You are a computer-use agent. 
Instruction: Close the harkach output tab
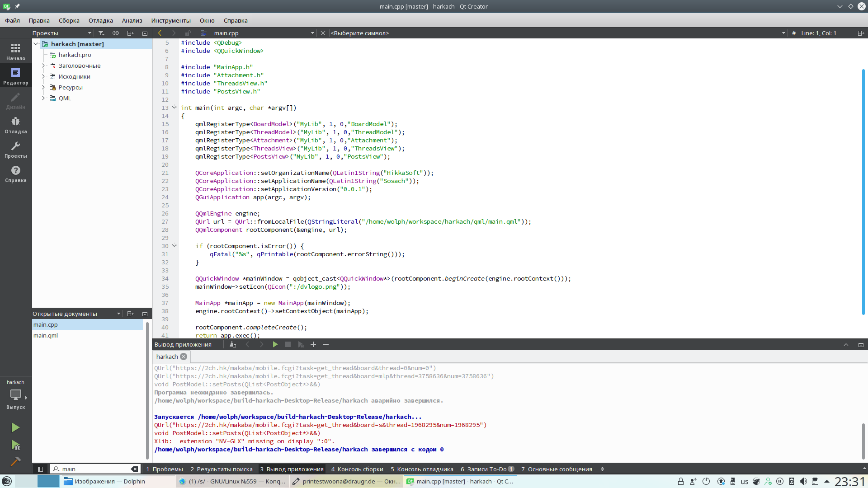click(184, 357)
